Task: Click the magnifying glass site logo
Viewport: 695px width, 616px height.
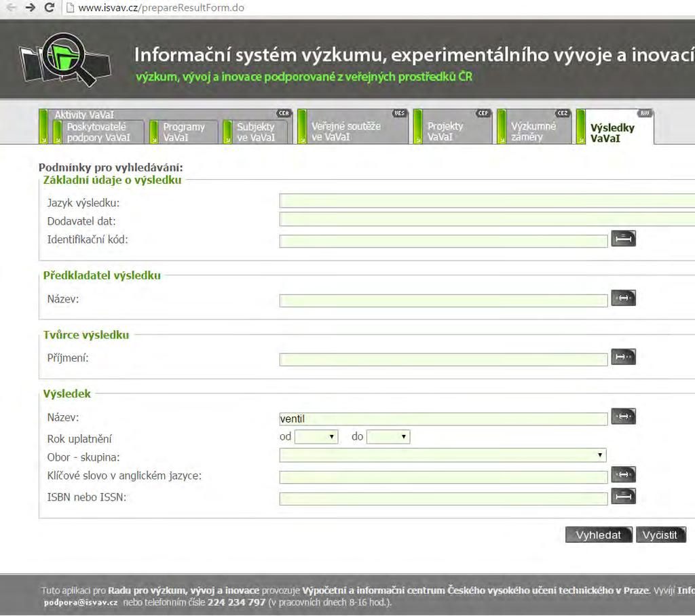Action: (64, 60)
